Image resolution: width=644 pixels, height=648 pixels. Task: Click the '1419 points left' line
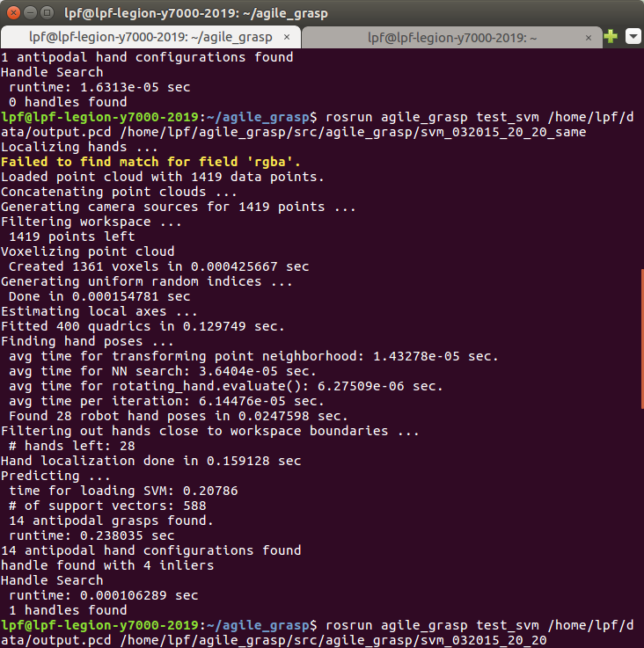click(x=72, y=237)
